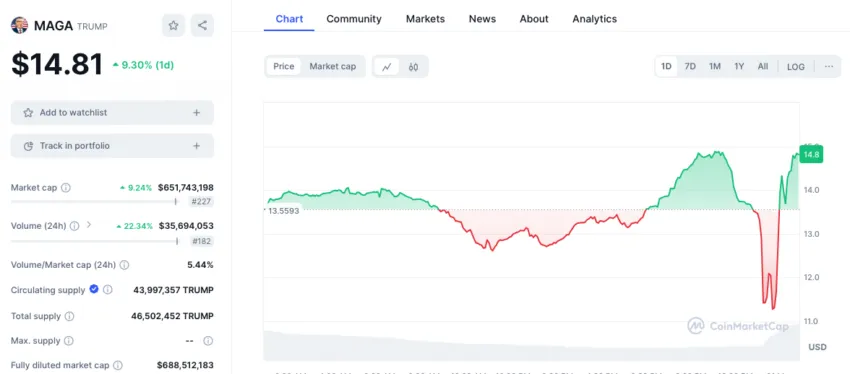Click the share icon next to TRUMP
850x374 pixels.
pos(202,25)
